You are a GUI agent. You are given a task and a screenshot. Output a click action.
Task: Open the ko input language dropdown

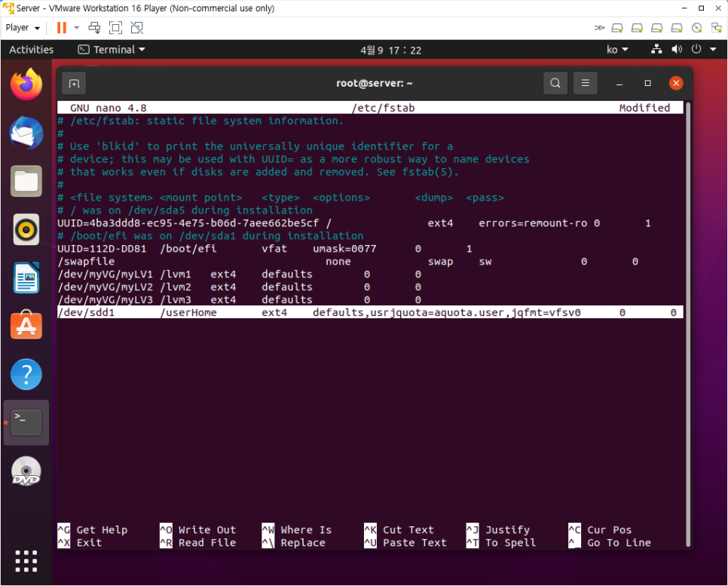click(617, 49)
